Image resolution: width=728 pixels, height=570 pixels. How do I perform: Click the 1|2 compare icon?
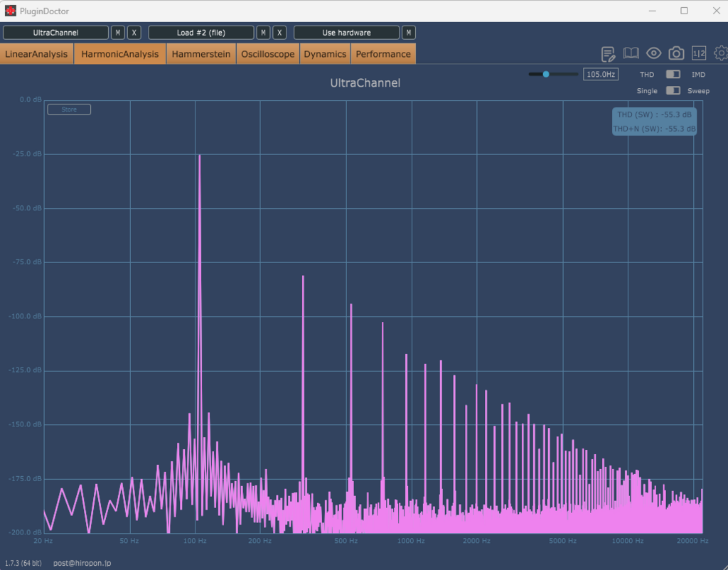pyautogui.click(x=699, y=53)
